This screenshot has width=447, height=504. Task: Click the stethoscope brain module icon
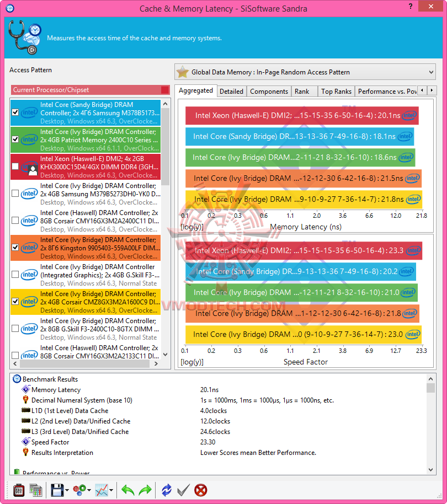point(25,37)
